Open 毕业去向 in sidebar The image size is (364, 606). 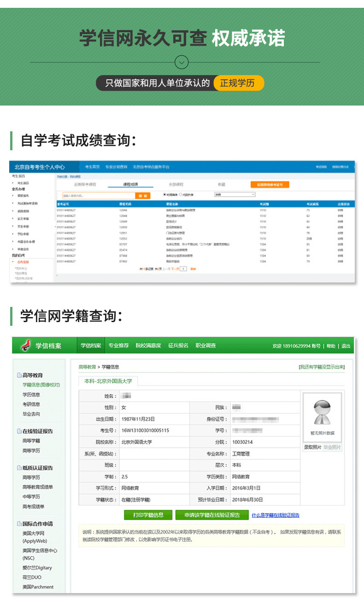pyautogui.click(x=31, y=414)
